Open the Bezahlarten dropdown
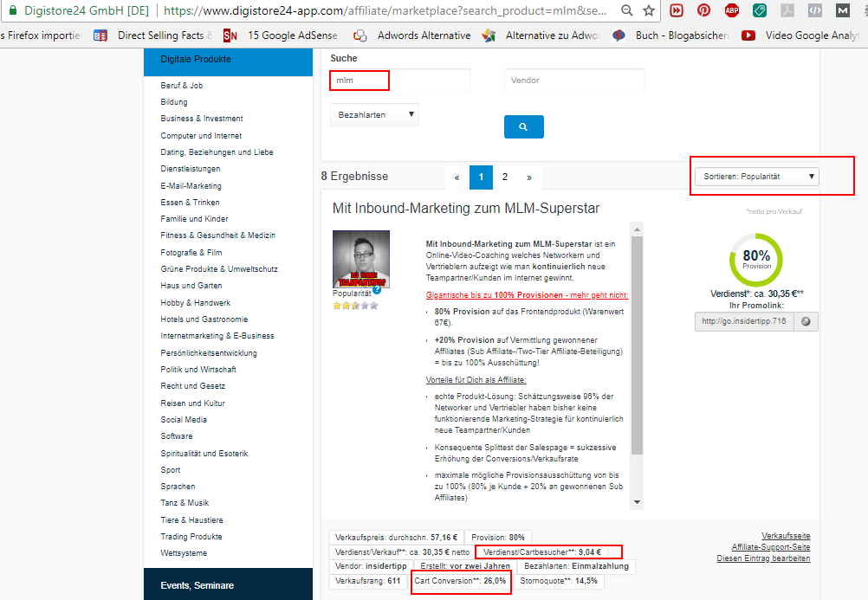 375,114
